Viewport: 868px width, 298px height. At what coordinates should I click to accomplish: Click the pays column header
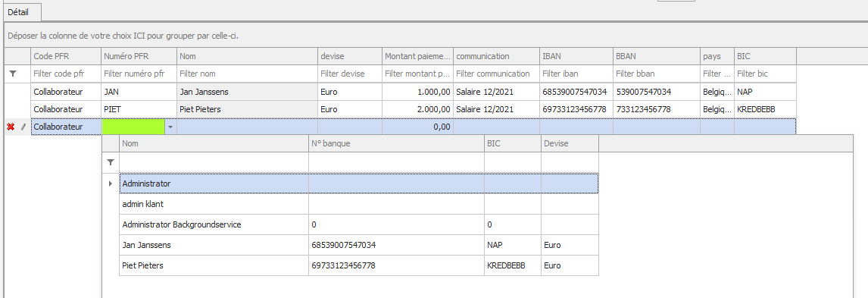tap(717, 56)
